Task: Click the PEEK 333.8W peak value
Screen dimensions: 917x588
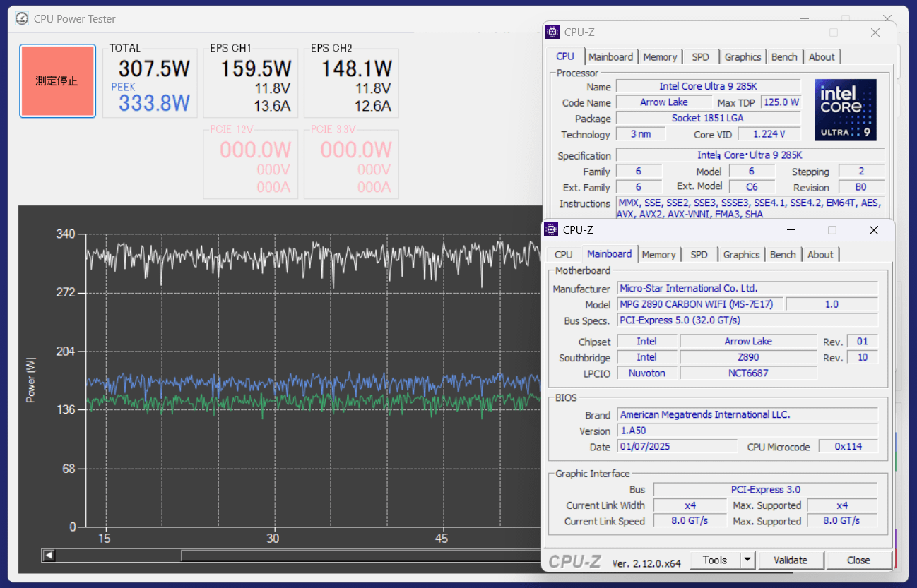Action: (154, 104)
